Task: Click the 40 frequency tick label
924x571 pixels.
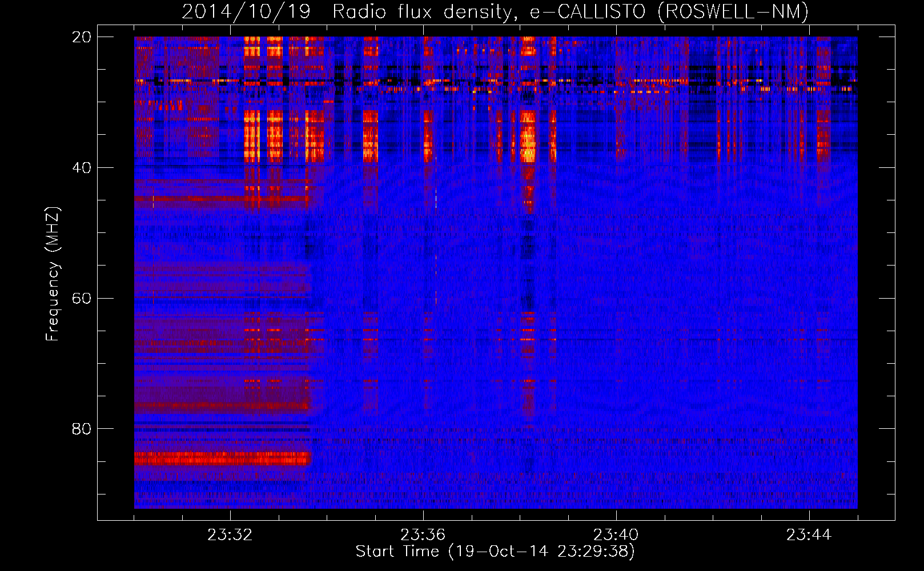Action: point(81,168)
